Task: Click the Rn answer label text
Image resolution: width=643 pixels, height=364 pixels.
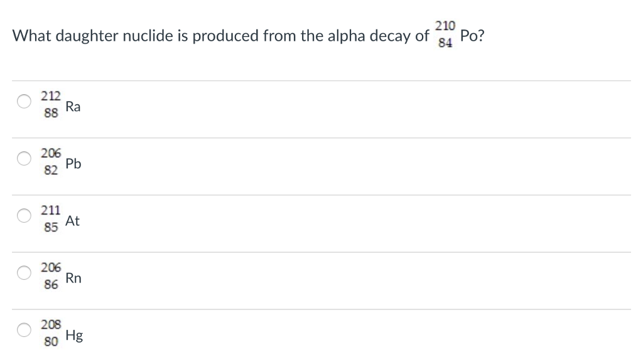Action: [x=73, y=278]
